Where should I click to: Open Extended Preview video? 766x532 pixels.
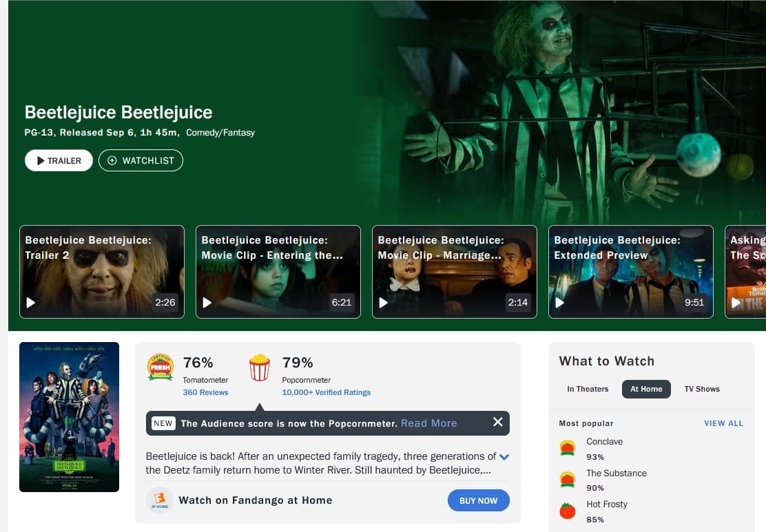(631, 272)
